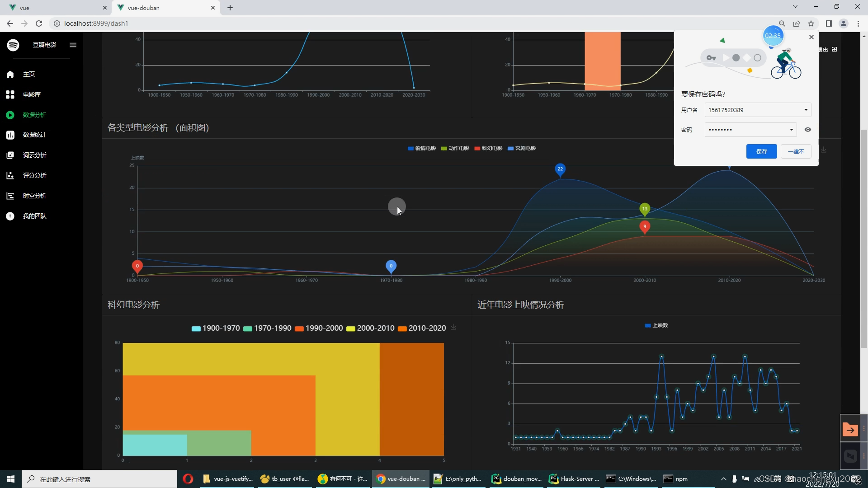Click the 时空分析 sidebar icon

pyautogui.click(x=10, y=196)
